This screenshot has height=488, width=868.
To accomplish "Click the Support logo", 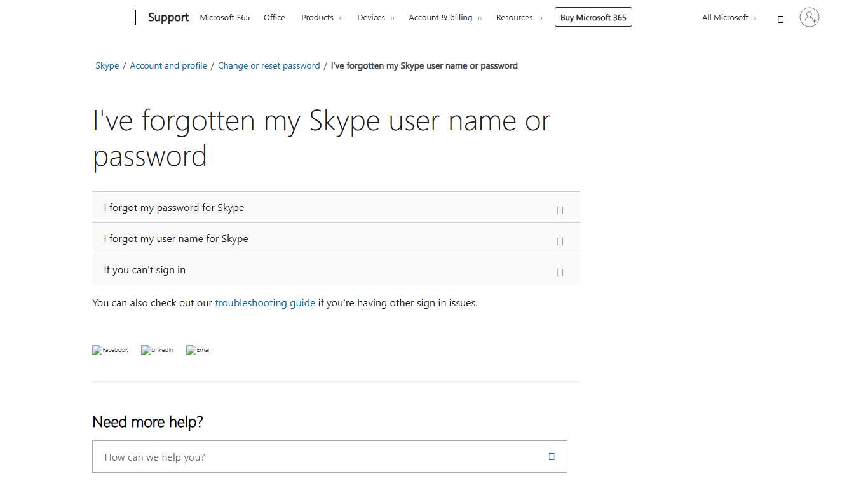I will pos(168,17).
